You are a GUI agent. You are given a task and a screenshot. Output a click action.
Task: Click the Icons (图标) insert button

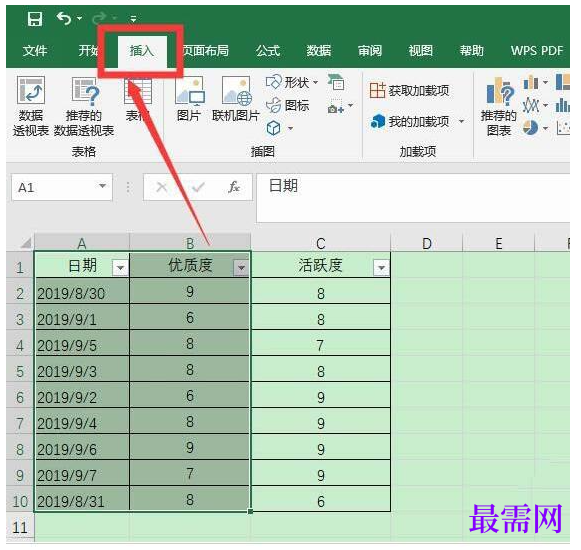click(288, 106)
